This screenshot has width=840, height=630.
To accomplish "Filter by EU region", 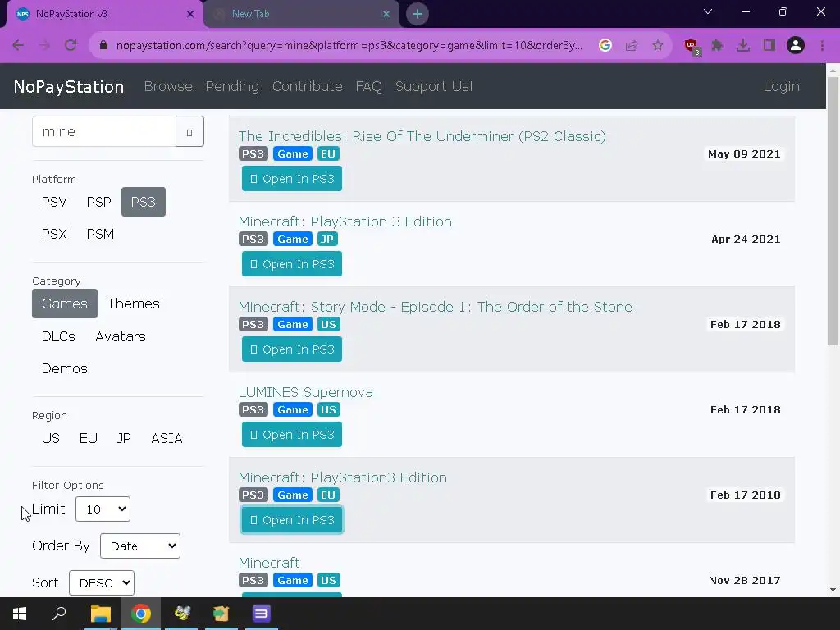I will (89, 438).
